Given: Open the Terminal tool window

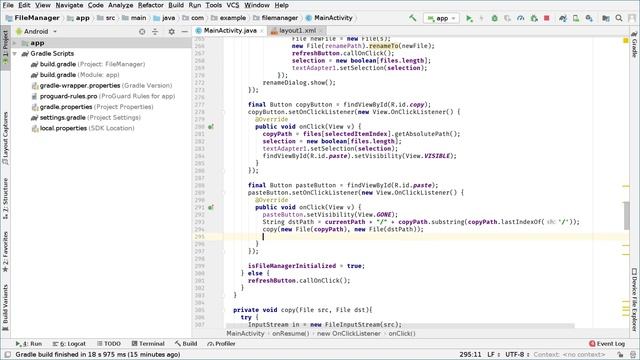Looking at the screenshot, I should (148, 344).
